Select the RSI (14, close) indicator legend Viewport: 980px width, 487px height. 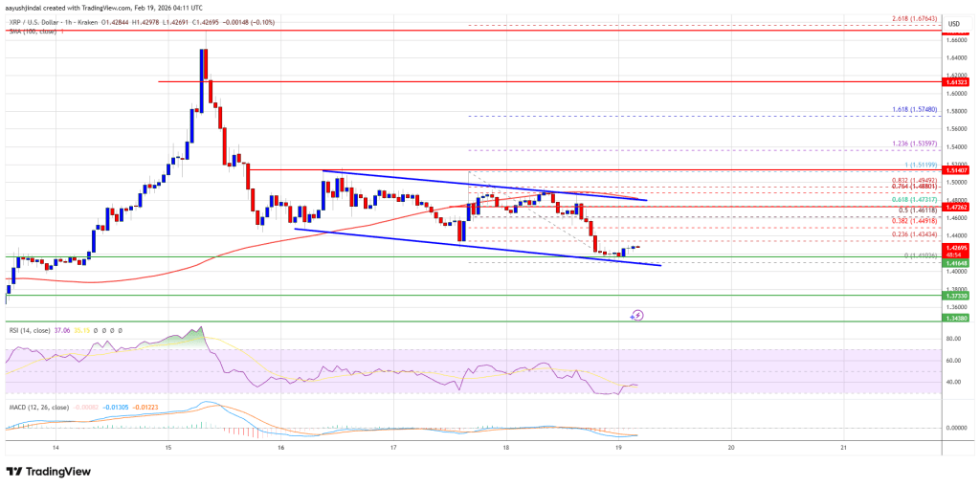28,330
